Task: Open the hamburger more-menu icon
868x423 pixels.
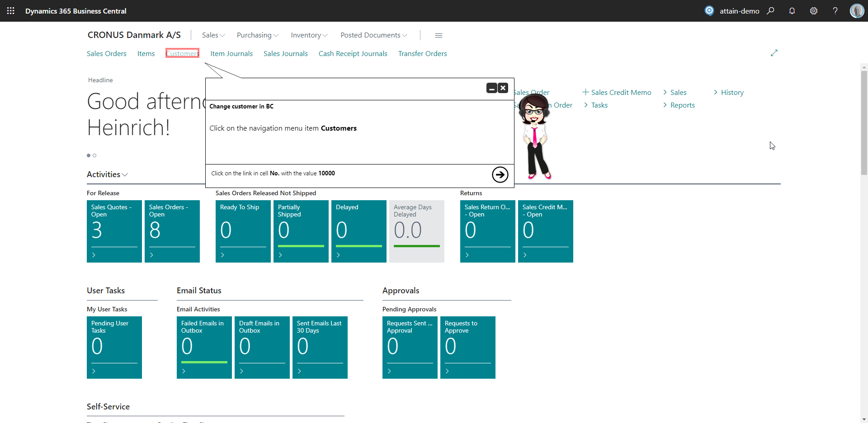Action: pos(439,35)
